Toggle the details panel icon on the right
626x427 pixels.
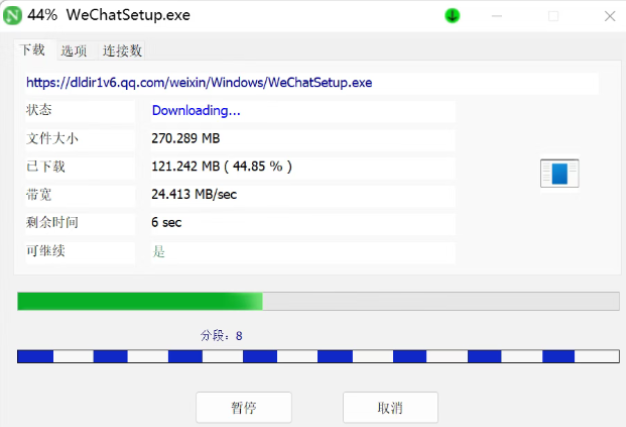[559, 173]
